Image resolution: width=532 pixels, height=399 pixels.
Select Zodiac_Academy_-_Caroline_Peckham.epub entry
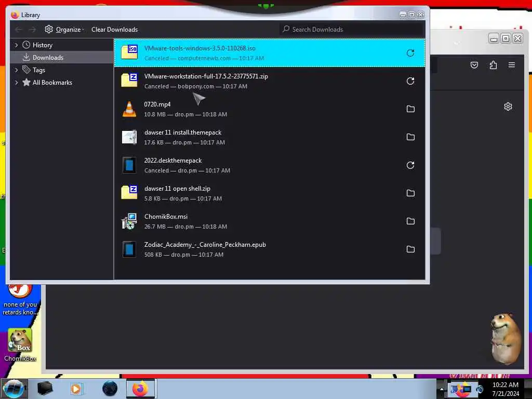[x=270, y=249]
